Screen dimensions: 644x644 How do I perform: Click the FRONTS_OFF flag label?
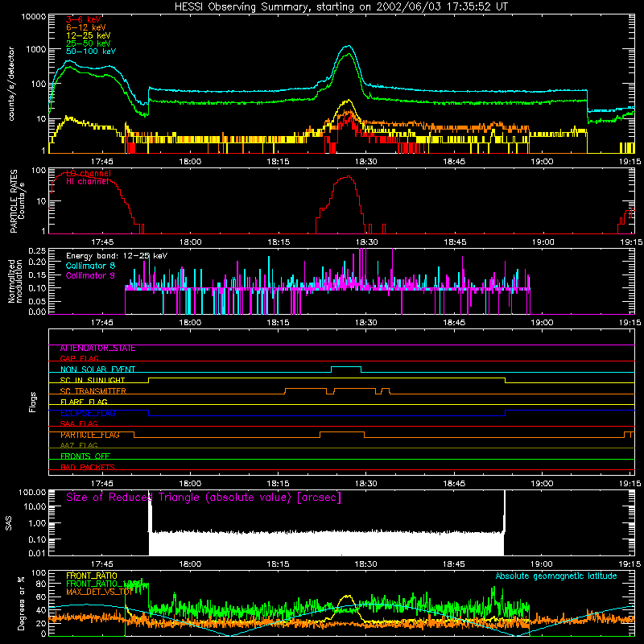point(85,456)
